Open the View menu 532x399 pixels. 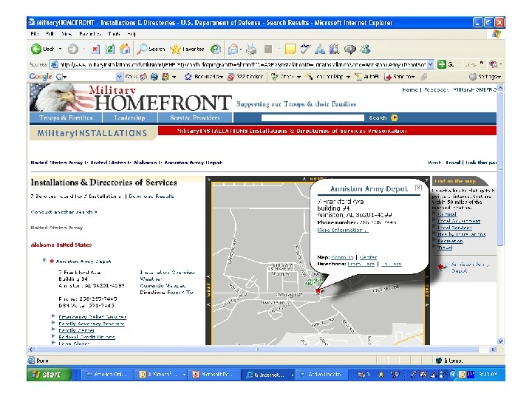coord(66,34)
